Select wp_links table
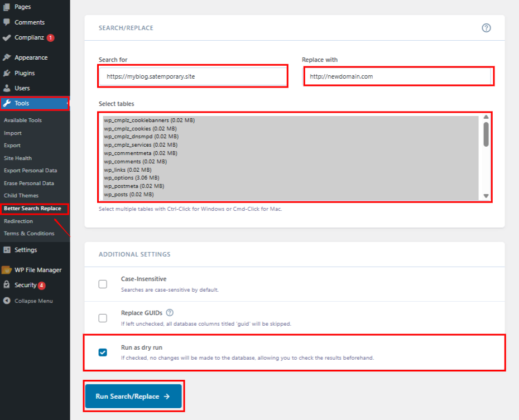Viewport: 519px width, 420px height. point(291,170)
